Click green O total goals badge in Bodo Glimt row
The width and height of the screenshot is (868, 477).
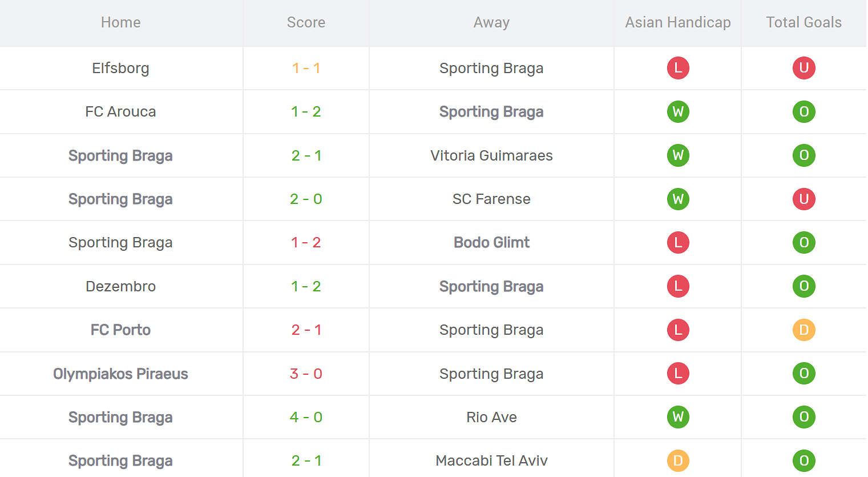point(804,242)
